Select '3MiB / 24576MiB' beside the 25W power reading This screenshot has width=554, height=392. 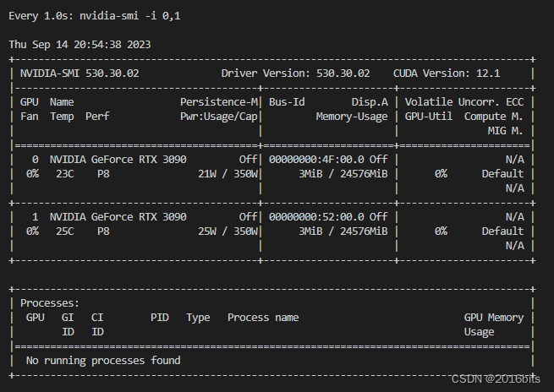pos(343,231)
